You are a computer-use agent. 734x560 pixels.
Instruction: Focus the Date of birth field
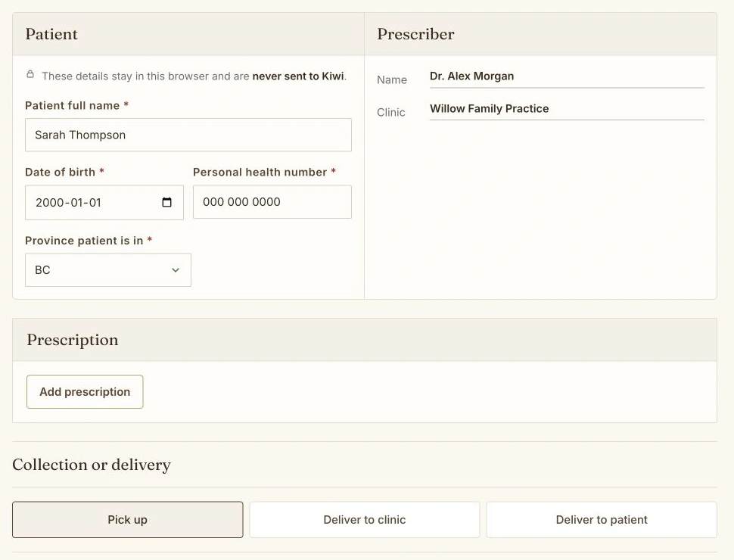pos(104,202)
